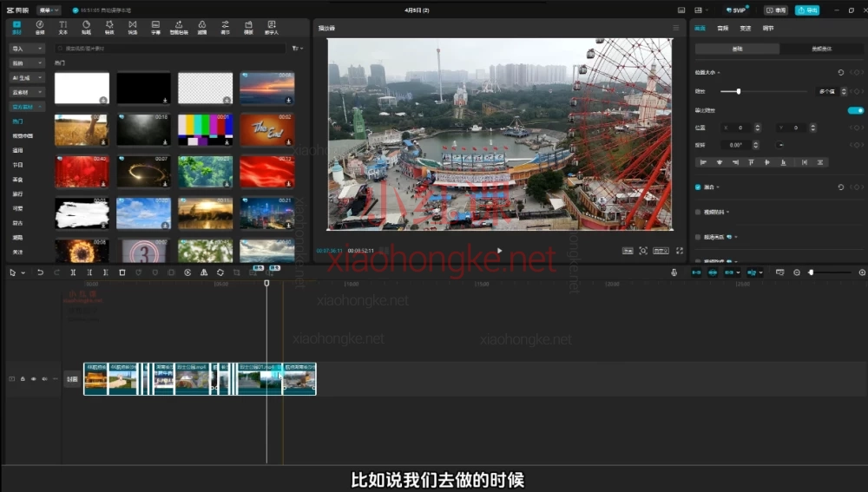Switch to the Speed (变速) properties tab
Viewport: 868px width, 492px height.
click(x=746, y=29)
